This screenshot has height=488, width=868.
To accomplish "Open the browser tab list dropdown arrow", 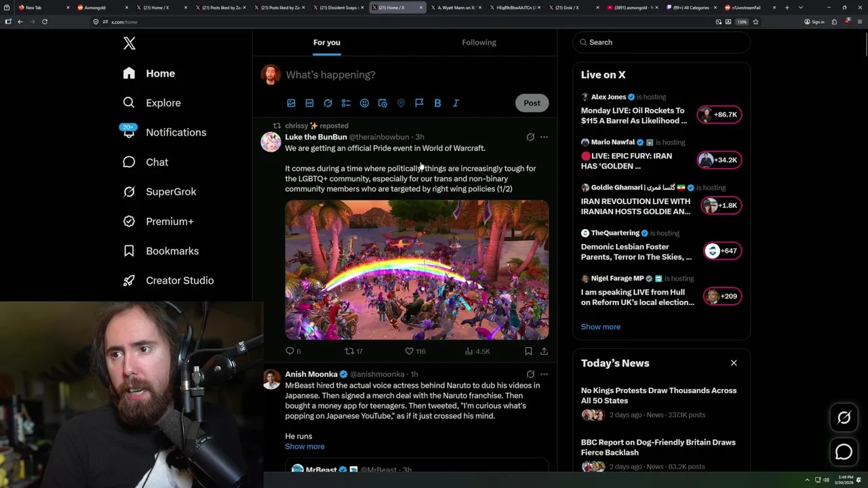I will (800, 7).
